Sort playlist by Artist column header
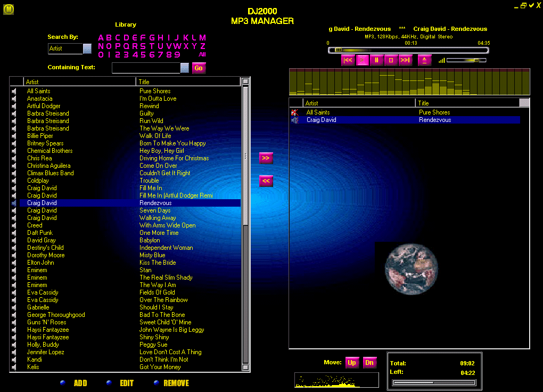The image size is (543, 392). click(x=359, y=103)
